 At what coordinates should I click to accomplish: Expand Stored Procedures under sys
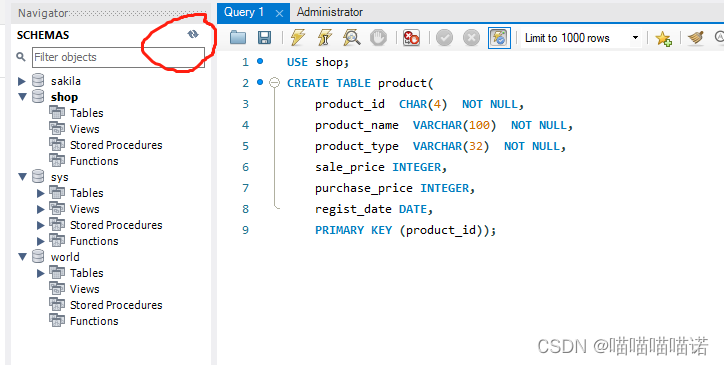pyautogui.click(x=41, y=225)
